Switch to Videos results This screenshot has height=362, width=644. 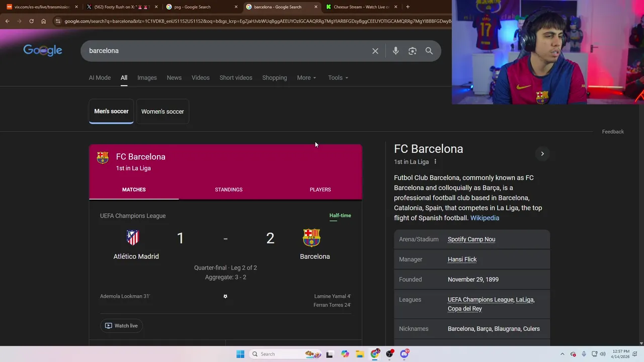[x=200, y=77]
